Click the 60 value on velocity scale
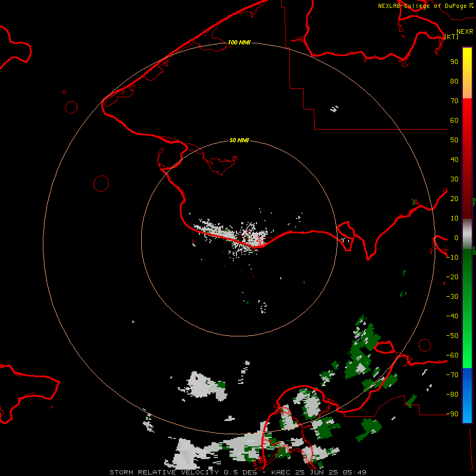 pyautogui.click(x=454, y=121)
